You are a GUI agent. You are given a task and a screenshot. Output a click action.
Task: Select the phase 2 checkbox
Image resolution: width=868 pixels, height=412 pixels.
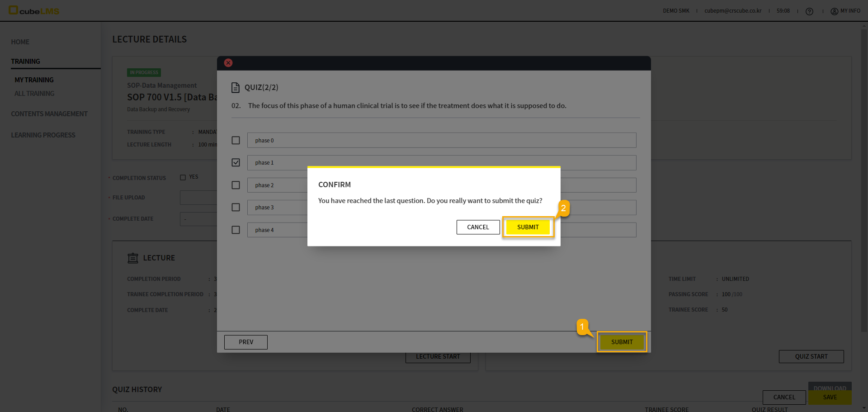[236, 185]
